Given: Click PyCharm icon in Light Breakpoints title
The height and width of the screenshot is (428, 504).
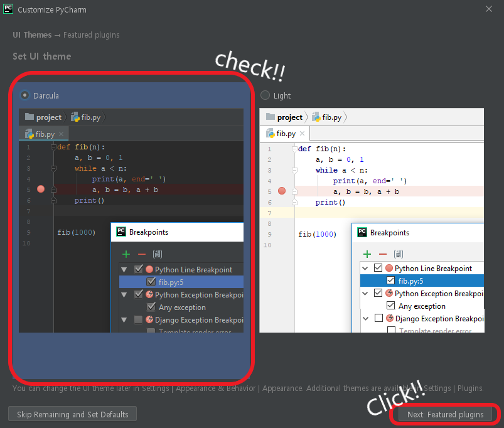Looking at the screenshot, I should 362,232.
